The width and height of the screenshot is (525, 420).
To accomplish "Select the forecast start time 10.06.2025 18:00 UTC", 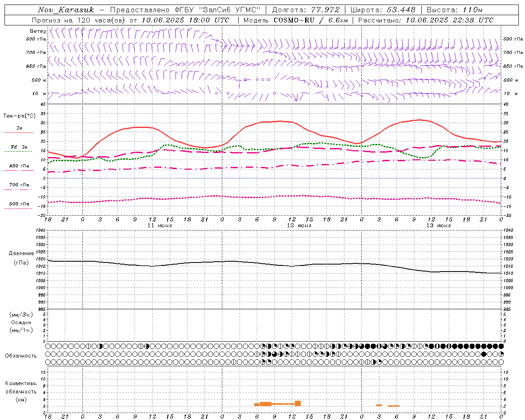I will (185, 20).
